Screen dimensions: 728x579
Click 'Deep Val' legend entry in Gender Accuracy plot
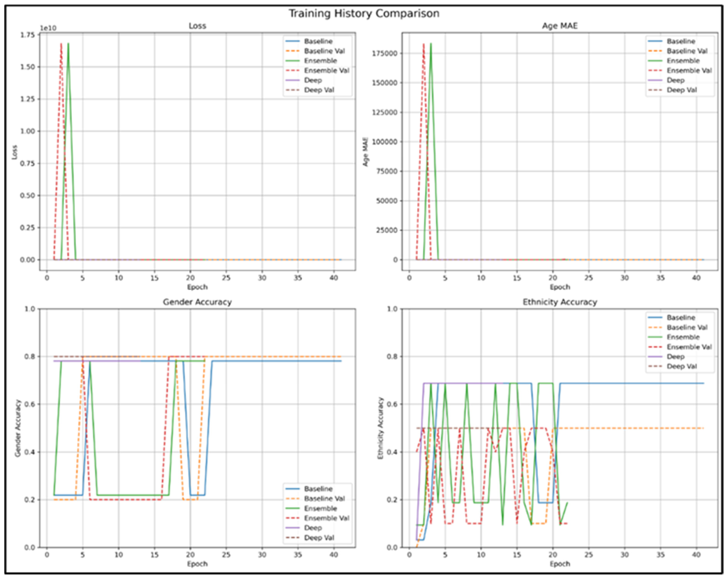(319, 538)
